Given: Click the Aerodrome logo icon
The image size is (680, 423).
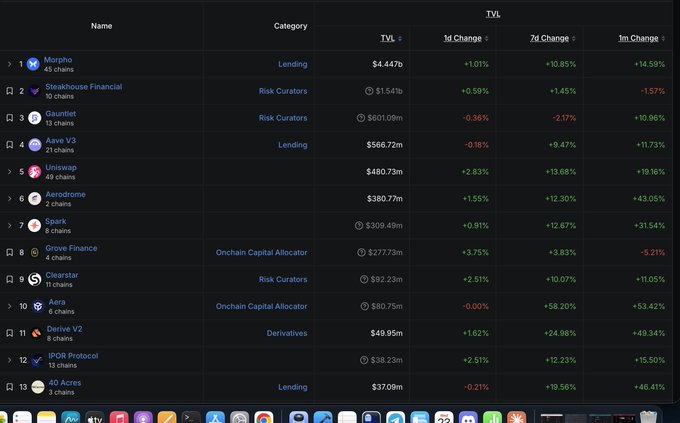Looking at the screenshot, I should click(35, 199).
